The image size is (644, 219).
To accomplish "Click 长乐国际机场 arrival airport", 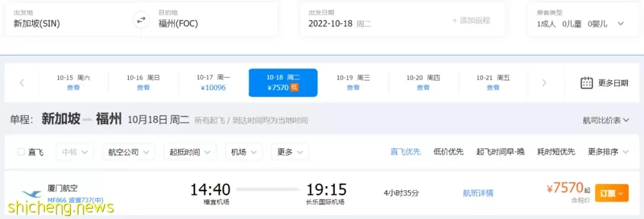I will tap(325, 202).
